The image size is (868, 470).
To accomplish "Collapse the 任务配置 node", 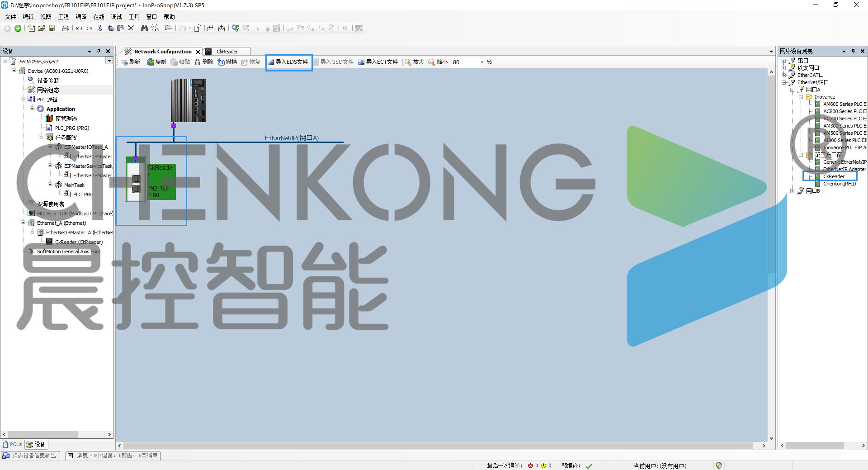I will pos(41,137).
